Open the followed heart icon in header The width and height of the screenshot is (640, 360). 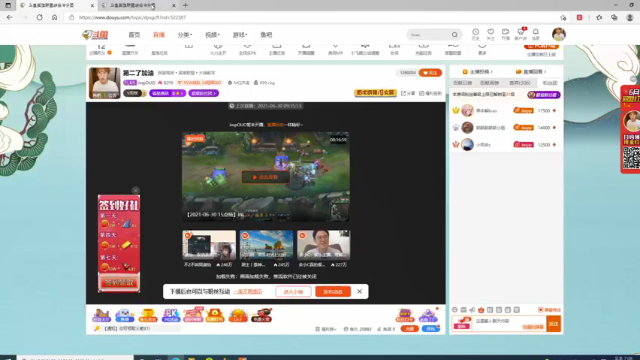pyautogui.click(x=491, y=34)
